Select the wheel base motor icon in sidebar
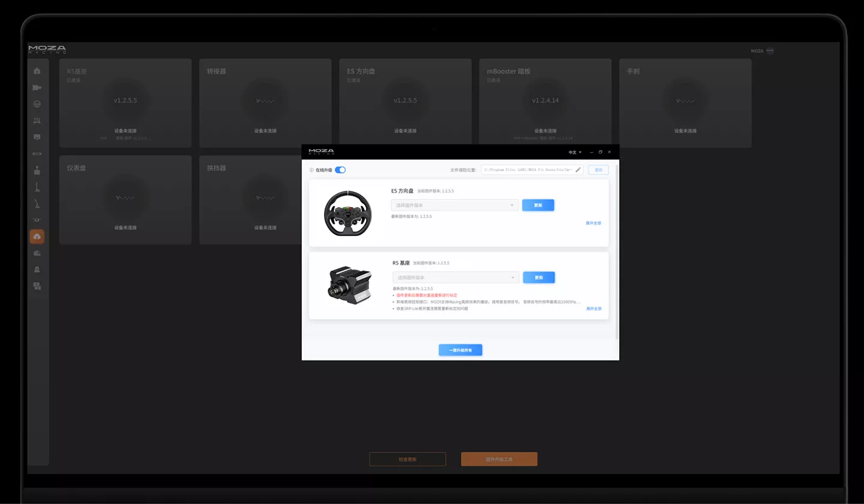 (x=37, y=88)
